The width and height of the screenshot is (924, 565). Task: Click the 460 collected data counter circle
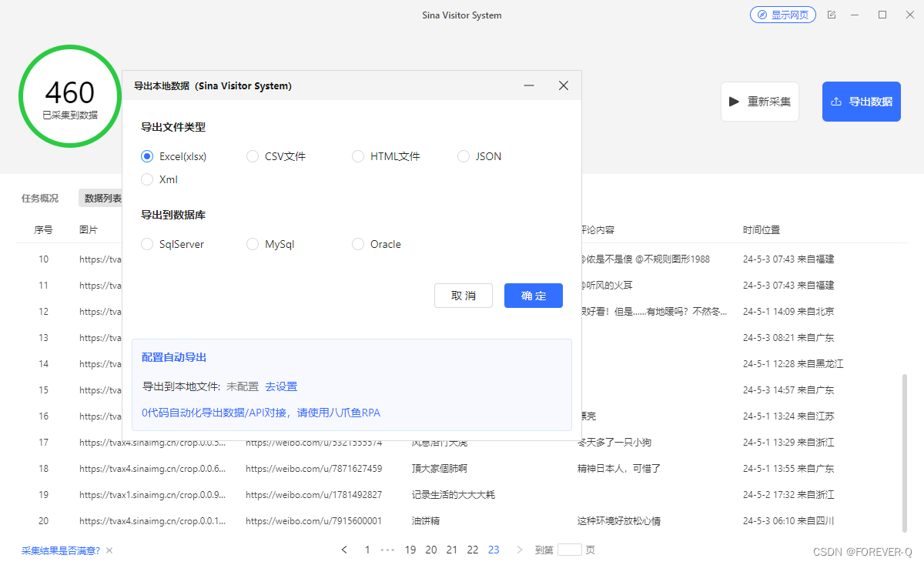click(x=70, y=96)
